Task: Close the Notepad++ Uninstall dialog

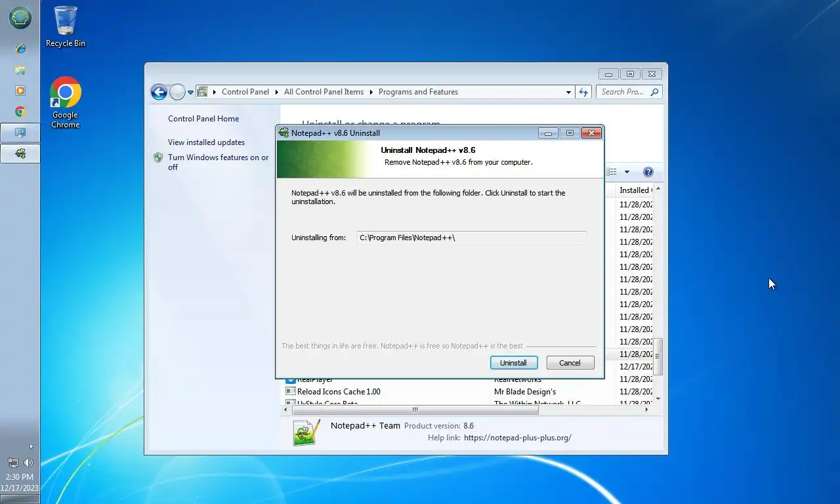Action: [x=591, y=133]
